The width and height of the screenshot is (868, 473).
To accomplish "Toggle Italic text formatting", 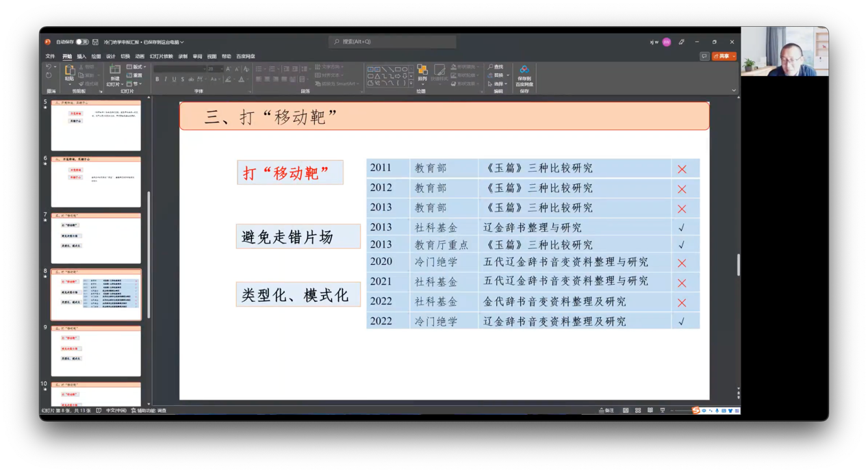I will click(166, 79).
